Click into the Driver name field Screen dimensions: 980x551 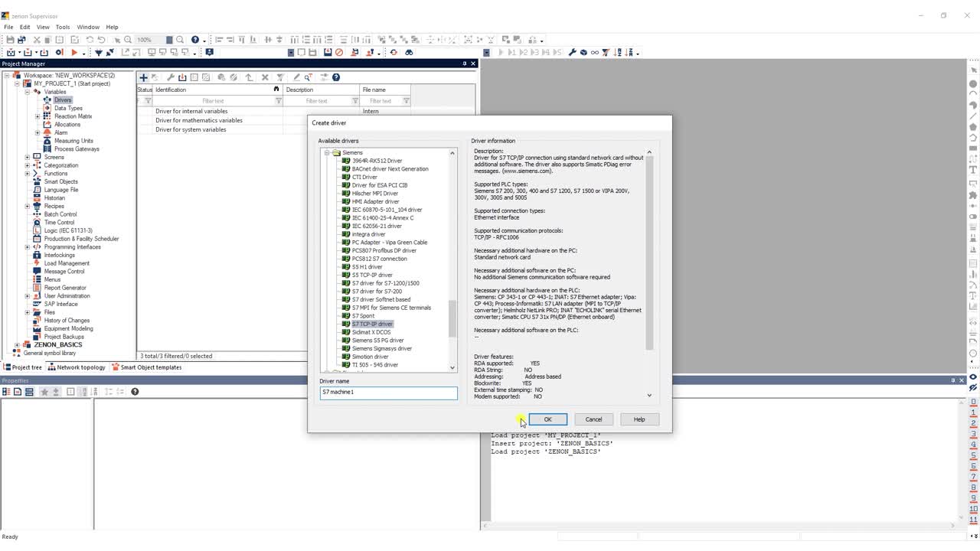coord(388,392)
